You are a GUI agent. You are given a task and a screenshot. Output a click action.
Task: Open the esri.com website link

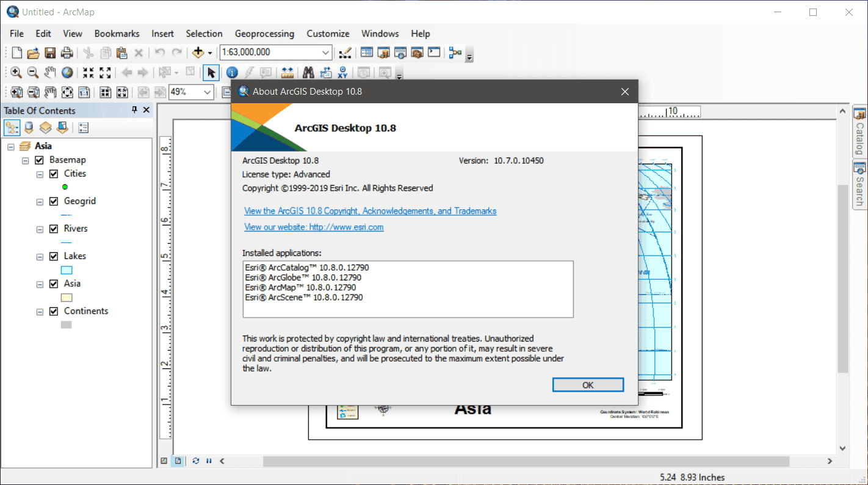point(314,227)
